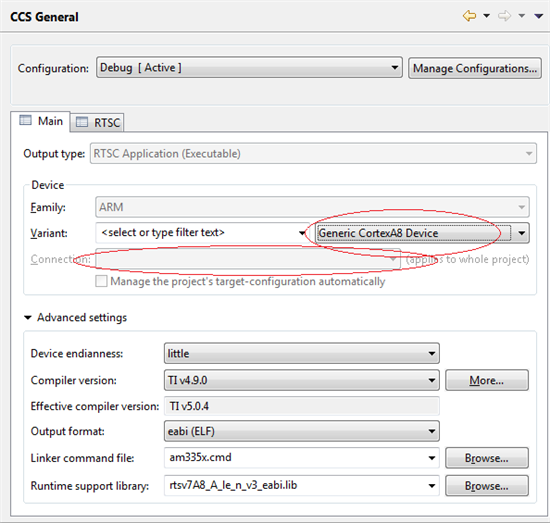The image size is (550, 523).
Task: Click the forward navigation arrow icon
Action: coord(504,16)
